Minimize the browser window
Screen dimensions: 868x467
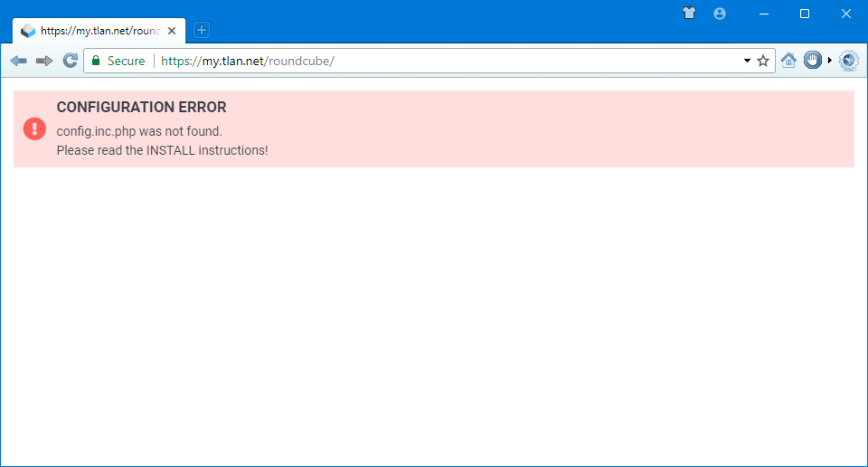764,14
